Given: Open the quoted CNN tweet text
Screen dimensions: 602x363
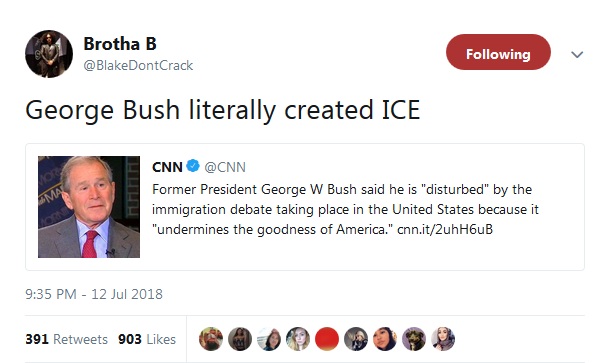Looking at the screenshot, I should tap(346, 209).
